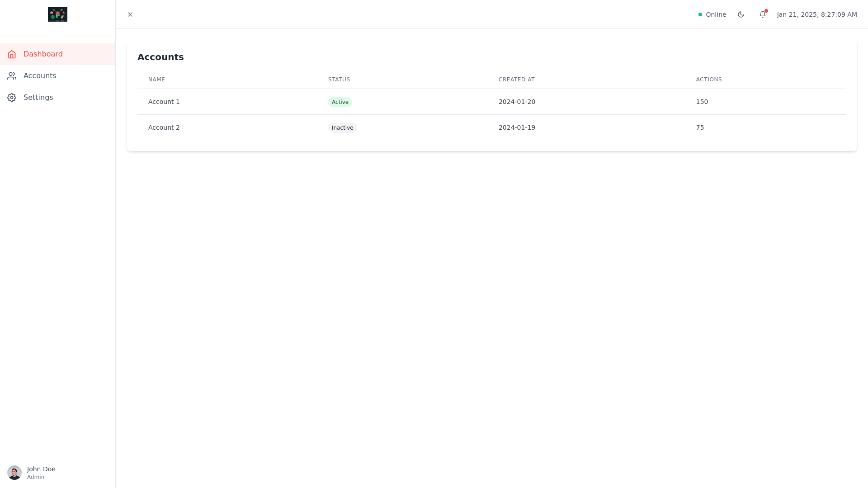This screenshot has width=868, height=488.
Task: Click the app logo at top of sidebar
Action: click(x=57, y=14)
